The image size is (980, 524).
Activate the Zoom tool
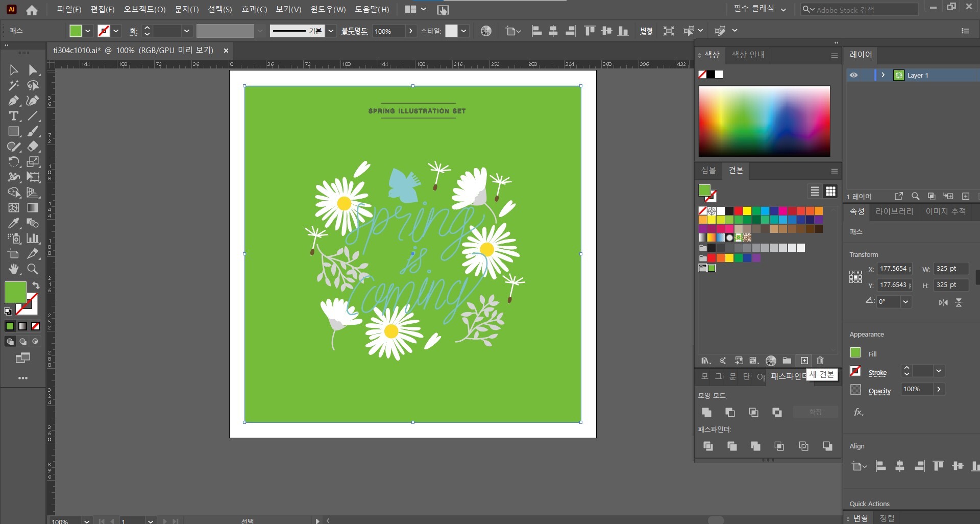tap(33, 269)
